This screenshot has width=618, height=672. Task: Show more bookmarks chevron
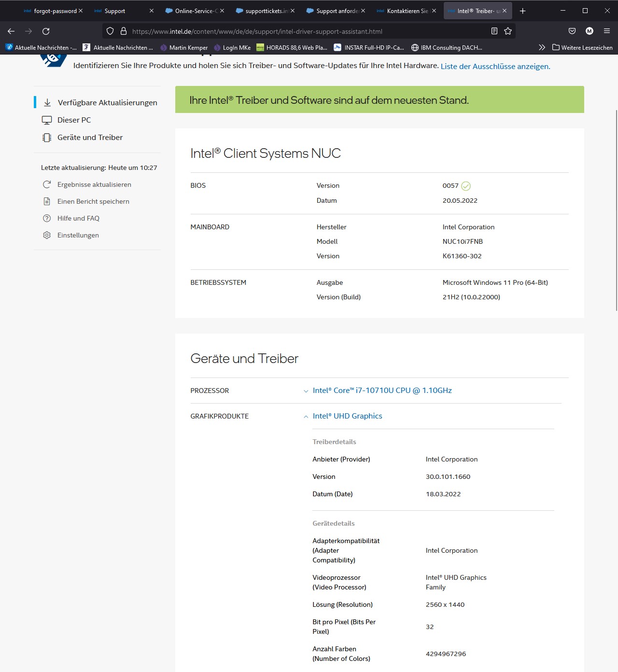[542, 47]
